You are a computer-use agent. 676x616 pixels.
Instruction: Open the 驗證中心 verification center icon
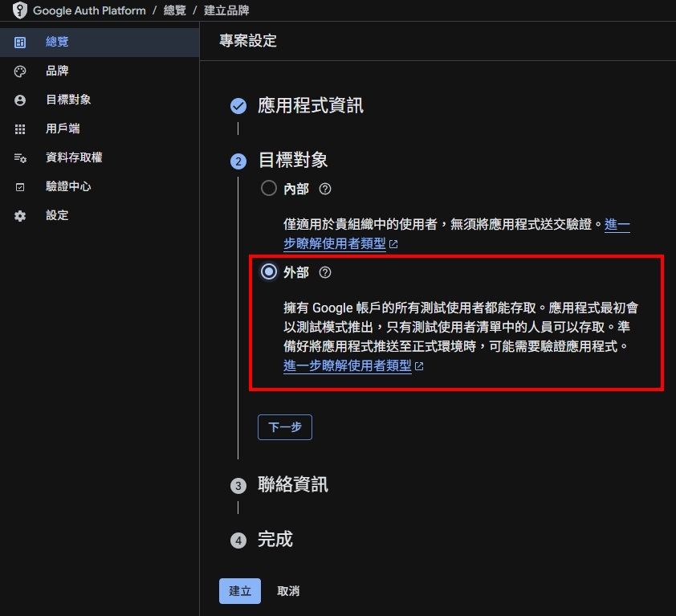pyautogui.click(x=19, y=186)
